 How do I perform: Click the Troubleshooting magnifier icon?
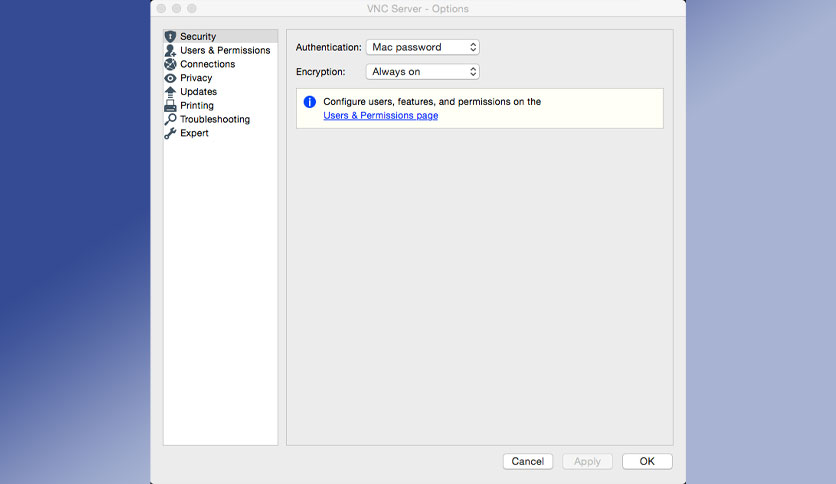[x=170, y=119]
